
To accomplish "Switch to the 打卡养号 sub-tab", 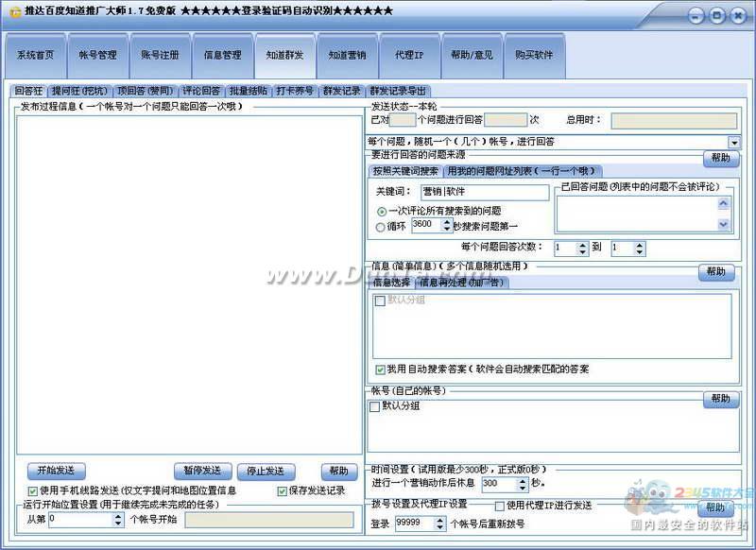I will click(295, 91).
